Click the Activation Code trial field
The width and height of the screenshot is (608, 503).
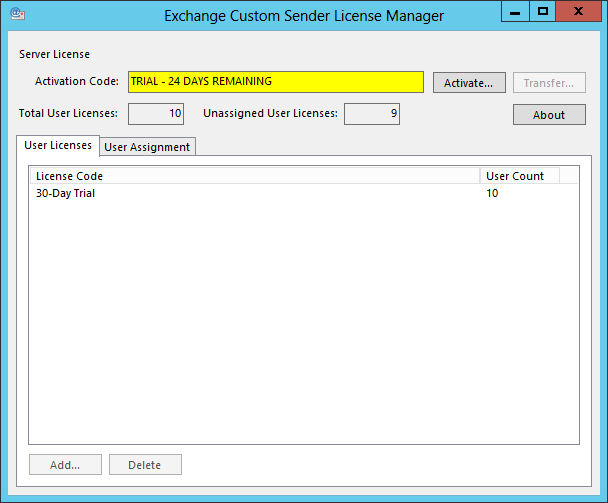click(276, 82)
